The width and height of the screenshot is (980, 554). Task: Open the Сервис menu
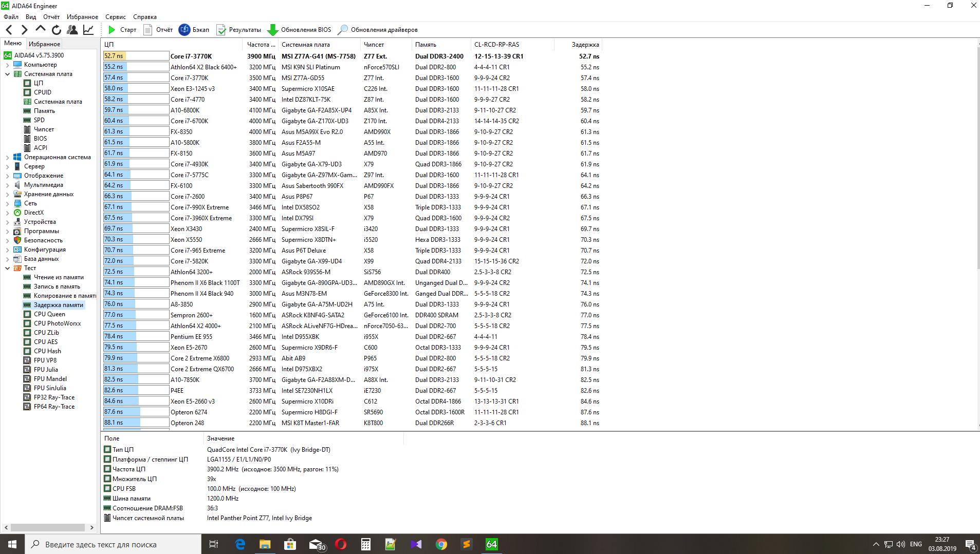(x=116, y=17)
